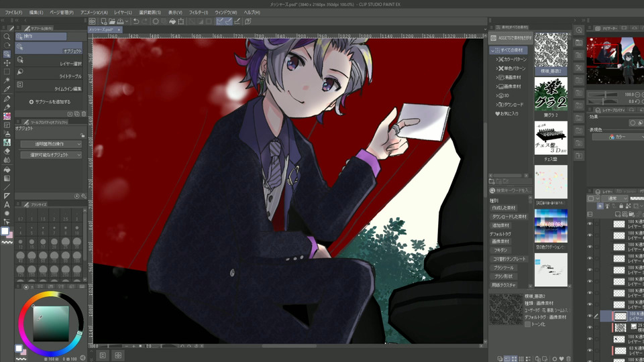Select the Fill bucket tool in the toolbox
Viewport: 644px width, 362px height.
(x=7, y=170)
